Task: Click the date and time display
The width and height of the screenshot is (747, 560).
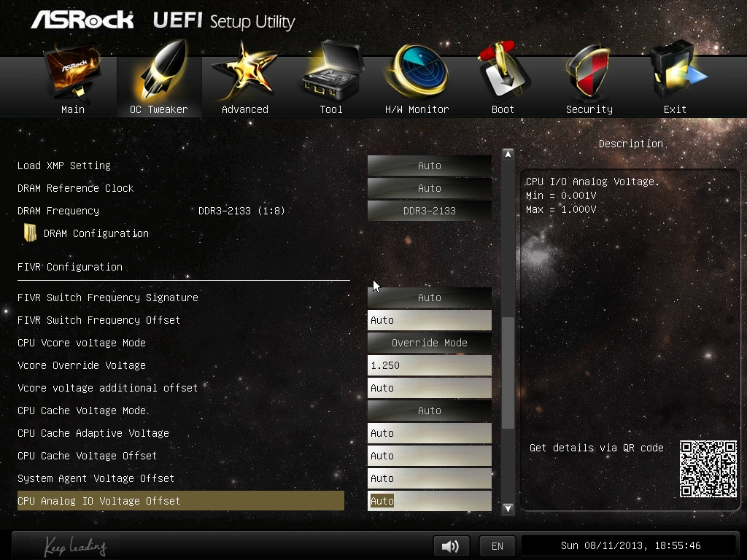Action: (630, 545)
